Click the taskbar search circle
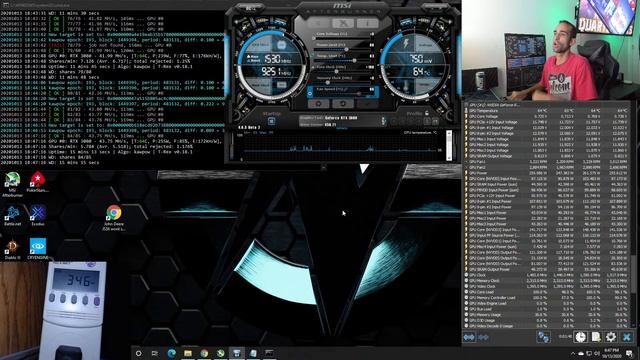The width and height of the screenshot is (640, 360). coord(139,353)
